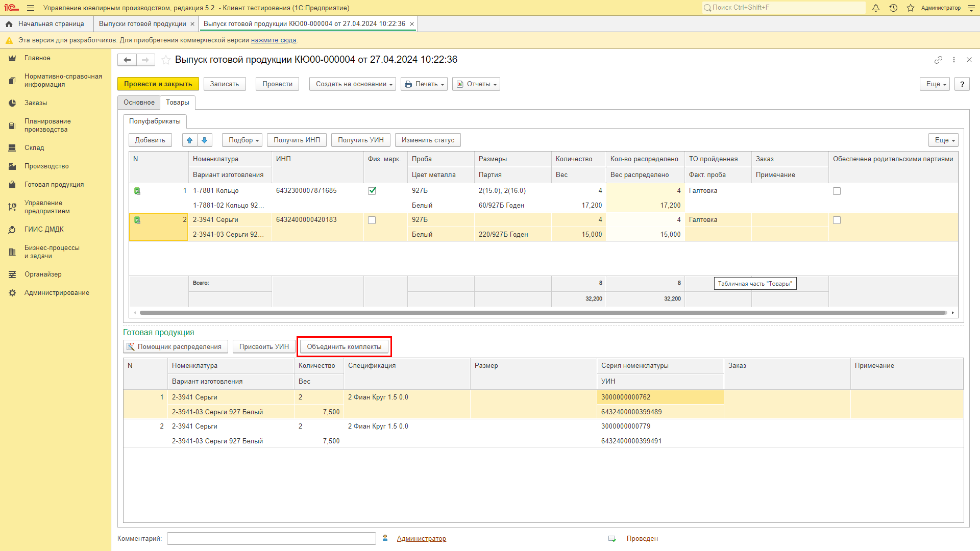
Task: Click scrollbar right arrow in table
Action: click(953, 313)
